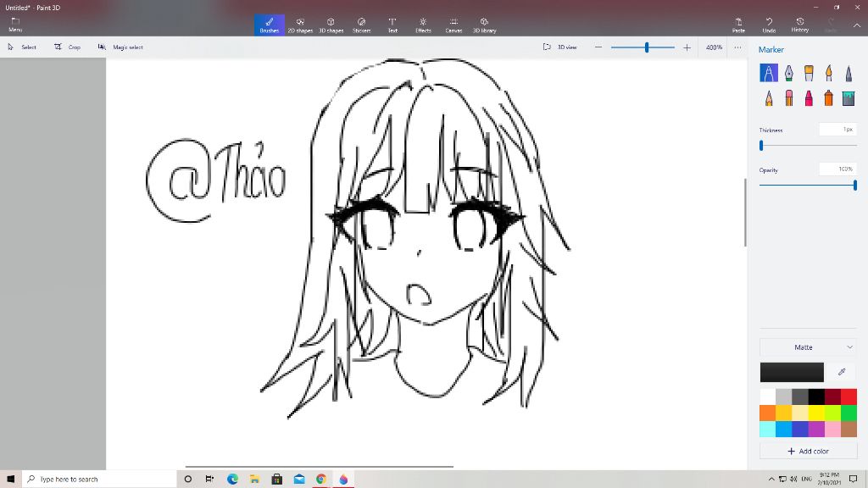Open the Effects tab
The height and width of the screenshot is (488, 868).
click(x=423, y=25)
